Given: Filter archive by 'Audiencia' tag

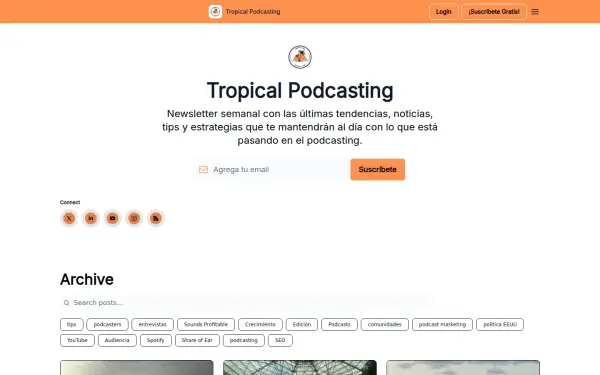Looking at the screenshot, I should pyautogui.click(x=117, y=341).
